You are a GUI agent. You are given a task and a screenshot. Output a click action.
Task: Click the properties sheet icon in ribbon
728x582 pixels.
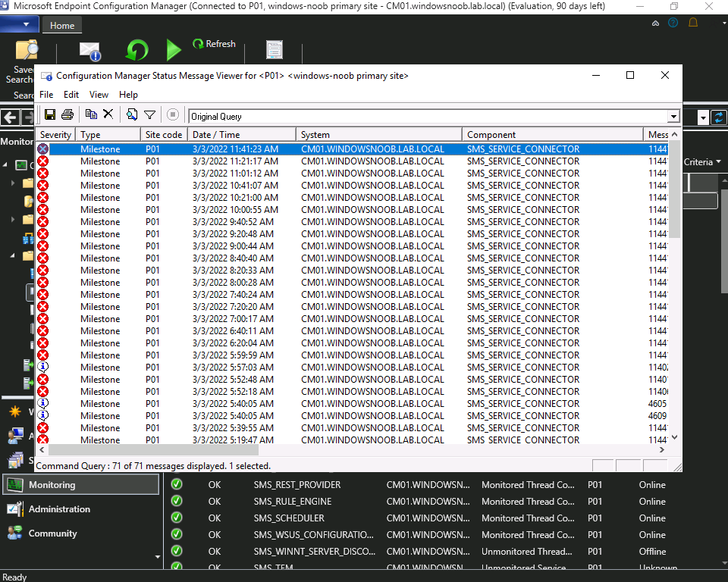click(x=275, y=50)
